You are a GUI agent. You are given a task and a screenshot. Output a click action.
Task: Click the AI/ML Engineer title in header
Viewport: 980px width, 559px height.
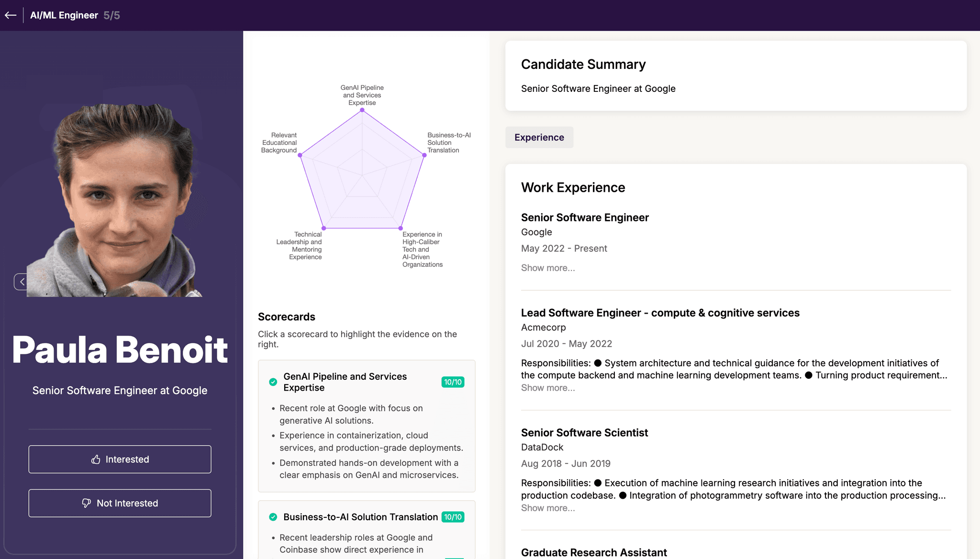click(64, 15)
